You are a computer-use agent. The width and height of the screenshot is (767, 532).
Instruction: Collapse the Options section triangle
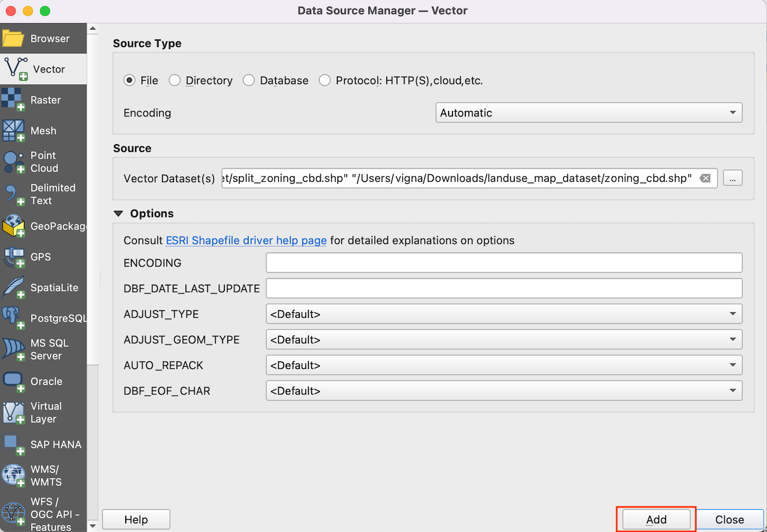118,214
